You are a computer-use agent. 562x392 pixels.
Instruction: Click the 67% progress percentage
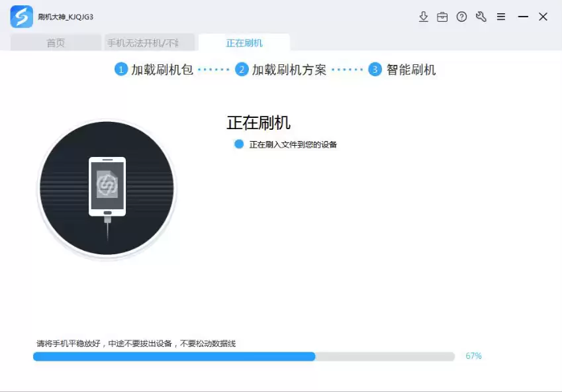tap(473, 356)
